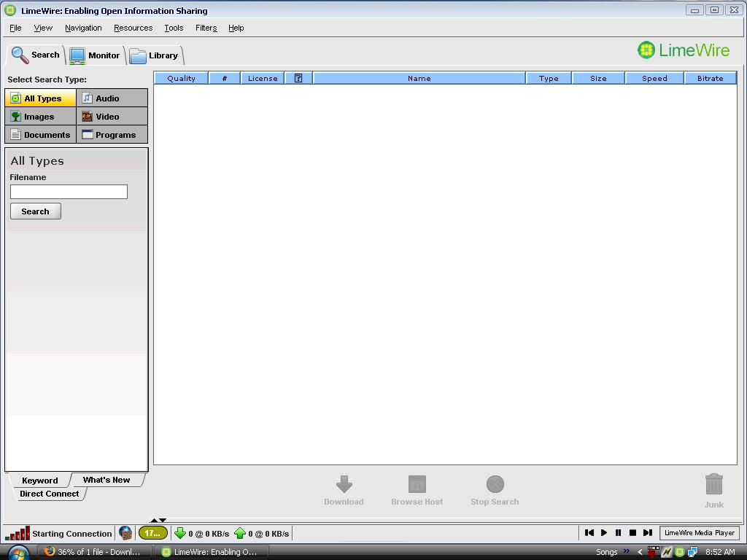This screenshot has width=747, height=560.
Task: Click the connection strength bars icon
Action: [18, 533]
